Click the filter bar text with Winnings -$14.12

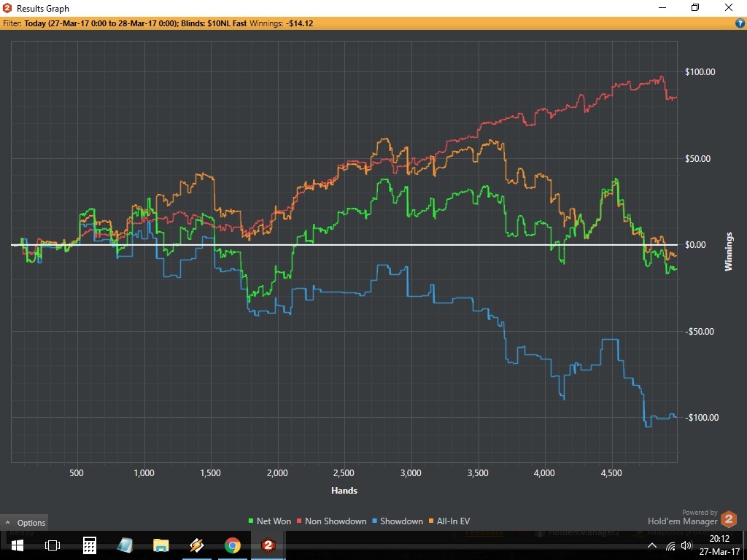pos(158,23)
